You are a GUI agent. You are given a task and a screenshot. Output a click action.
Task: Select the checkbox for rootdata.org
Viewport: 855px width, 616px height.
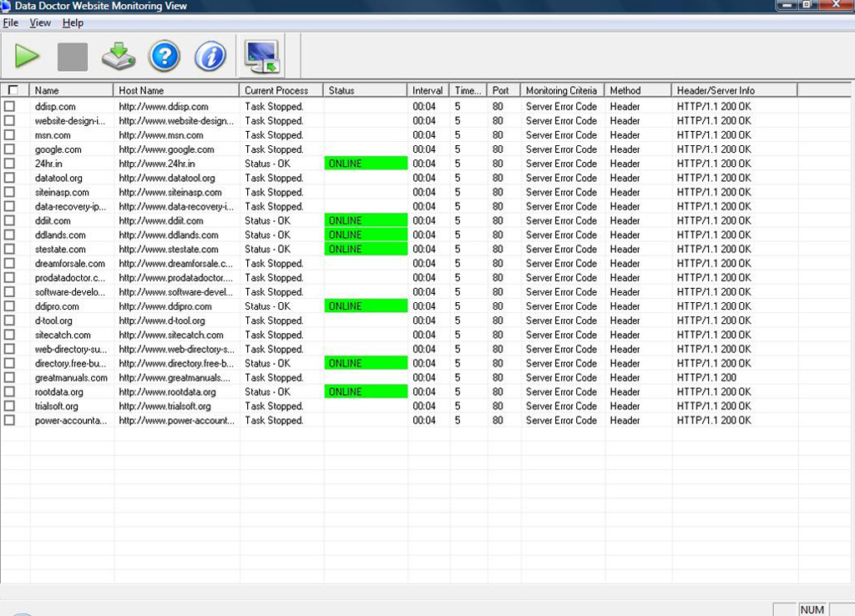pos(9,391)
